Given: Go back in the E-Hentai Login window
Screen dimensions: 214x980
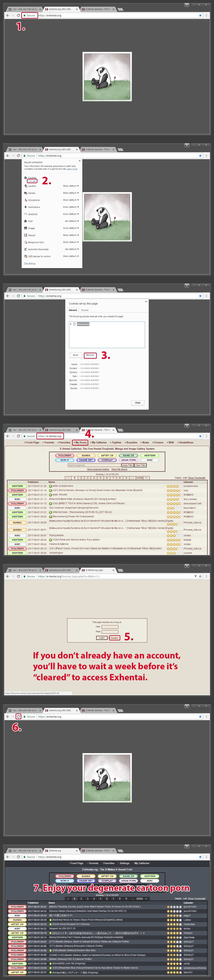Looking at the screenshot, I should [8, 576].
